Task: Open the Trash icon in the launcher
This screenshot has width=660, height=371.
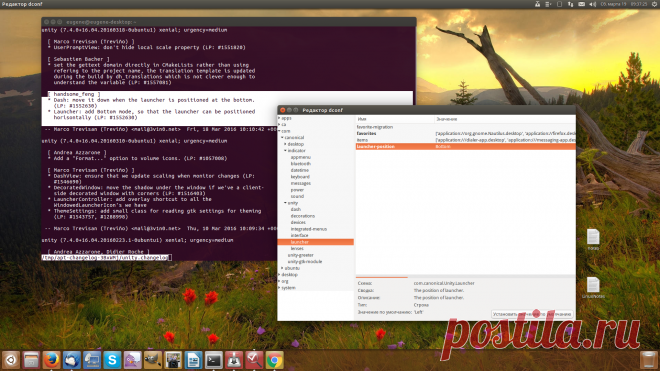Action: 648,360
